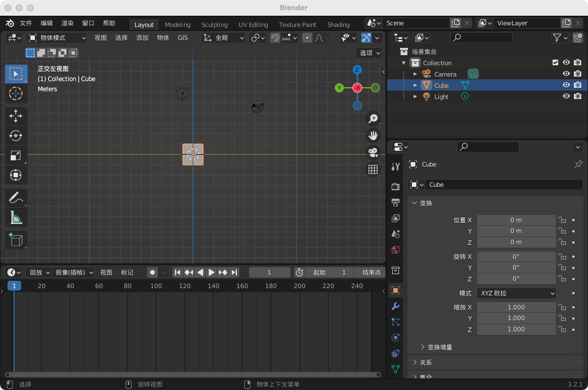This screenshot has height=390, width=588.
Task: Open the viewport Options dropdown
Action: coord(370,53)
